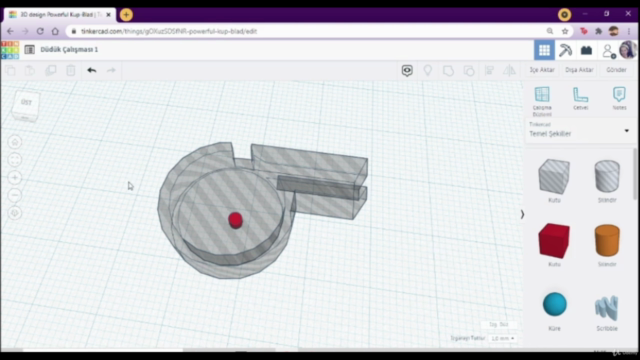640x360 pixels.
Task: Click the Align tool icon
Action: (489, 70)
